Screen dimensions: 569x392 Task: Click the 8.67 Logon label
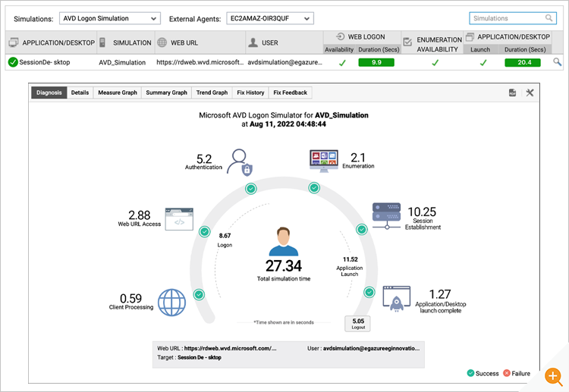225,240
